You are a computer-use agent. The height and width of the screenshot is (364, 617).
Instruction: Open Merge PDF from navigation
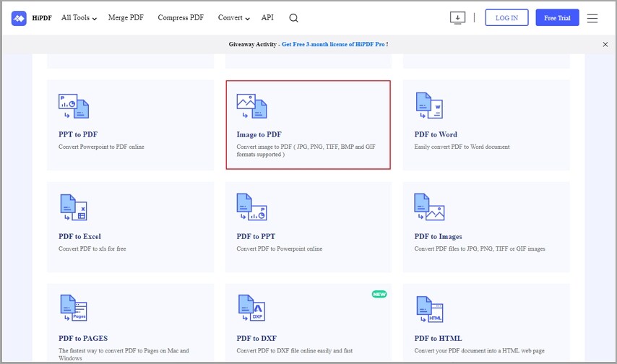[127, 18]
